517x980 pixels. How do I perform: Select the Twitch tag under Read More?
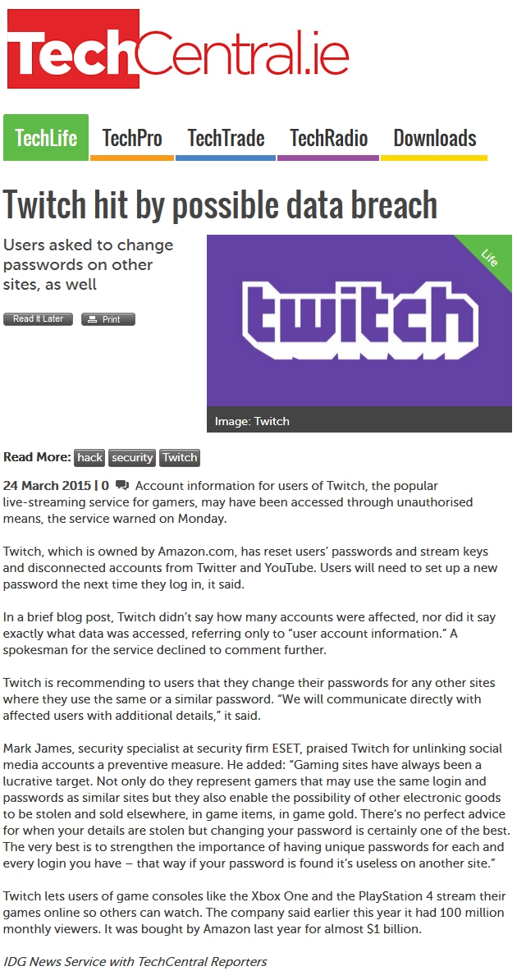pyautogui.click(x=180, y=458)
